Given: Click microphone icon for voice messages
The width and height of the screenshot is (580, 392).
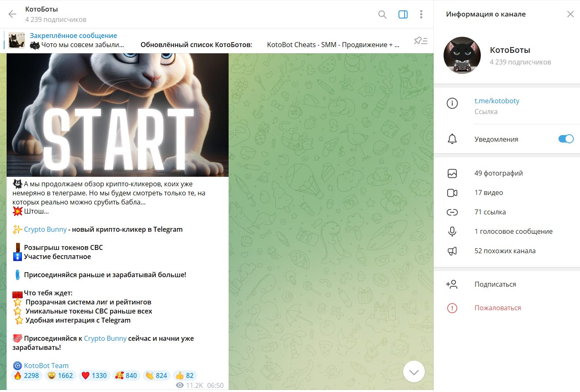Looking at the screenshot, I should [452, 232].
